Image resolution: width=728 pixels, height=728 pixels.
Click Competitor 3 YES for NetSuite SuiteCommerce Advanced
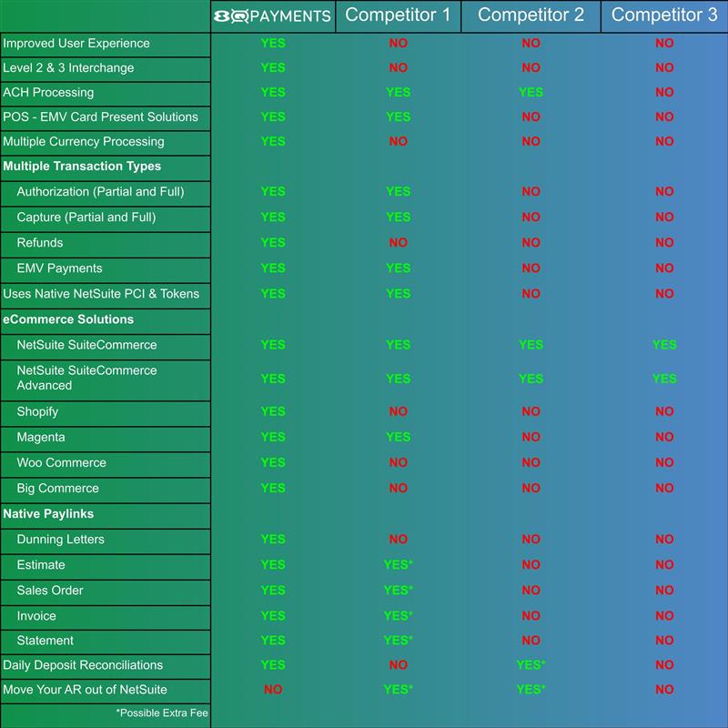point(664,379)
